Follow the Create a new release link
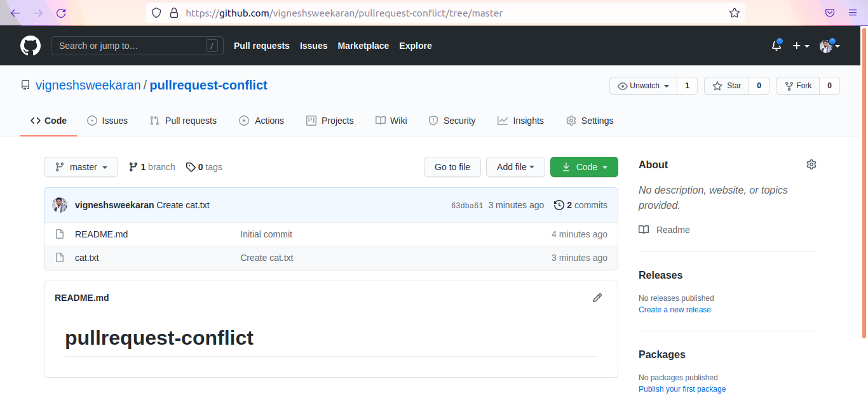Viewport: 868px width, 412px height. 674,310
